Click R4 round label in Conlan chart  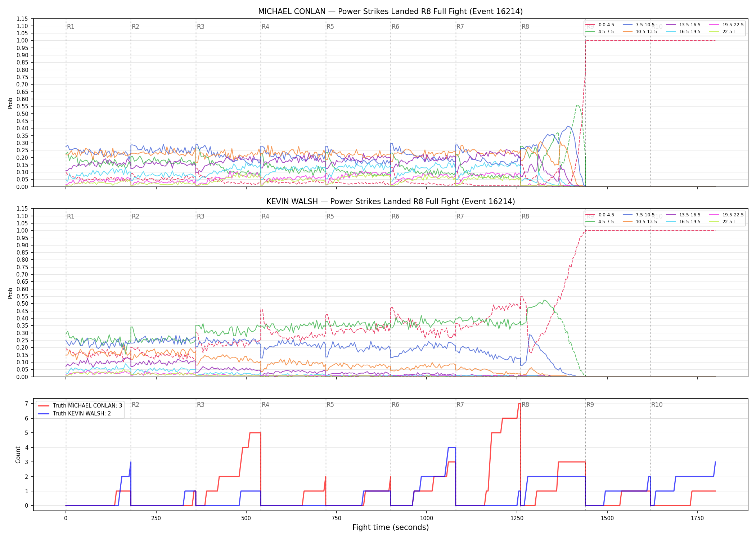(265, 27)
